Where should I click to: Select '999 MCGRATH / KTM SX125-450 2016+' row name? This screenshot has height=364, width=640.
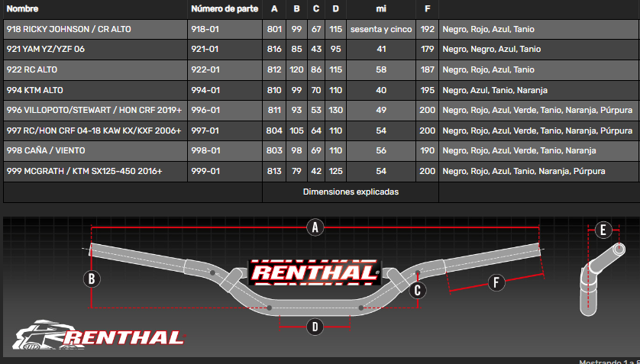click(84, 171)
